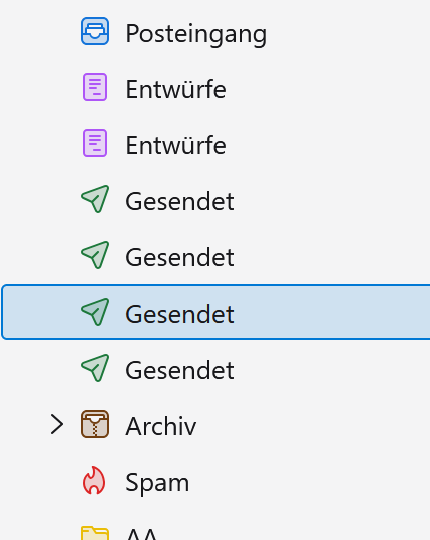
Task: Click the blue Posteingang inbox tray icon
Action: [95, 31]
